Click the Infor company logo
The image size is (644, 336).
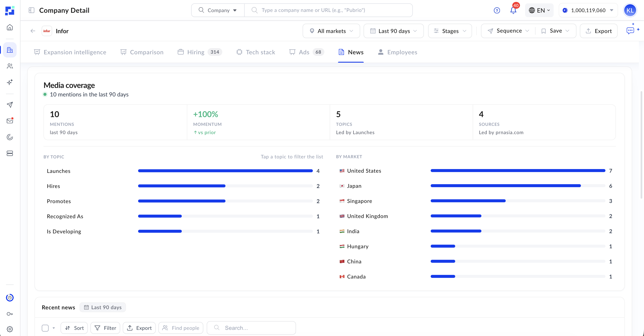[47, 31]
